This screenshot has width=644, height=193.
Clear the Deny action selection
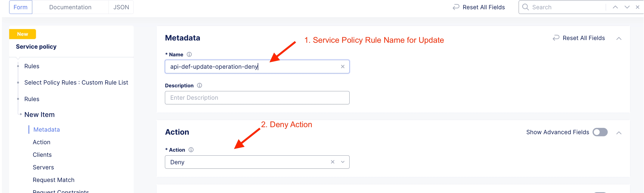coord(332,162)
